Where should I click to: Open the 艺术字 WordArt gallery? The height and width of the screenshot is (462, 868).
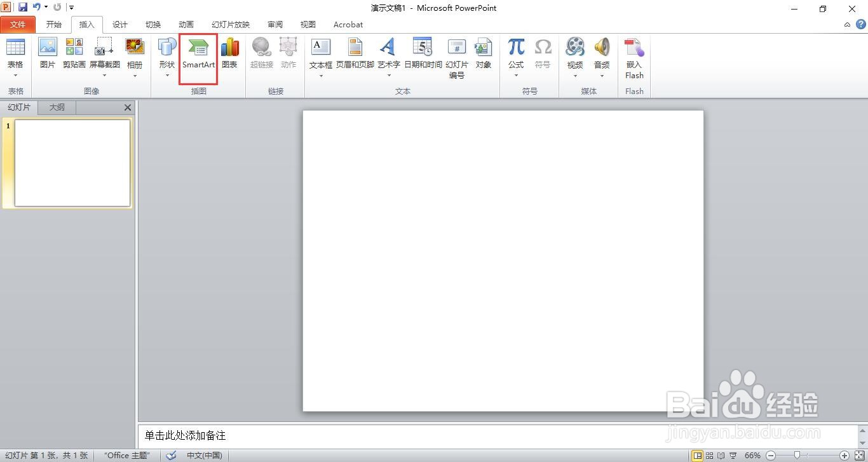[388, 47]
